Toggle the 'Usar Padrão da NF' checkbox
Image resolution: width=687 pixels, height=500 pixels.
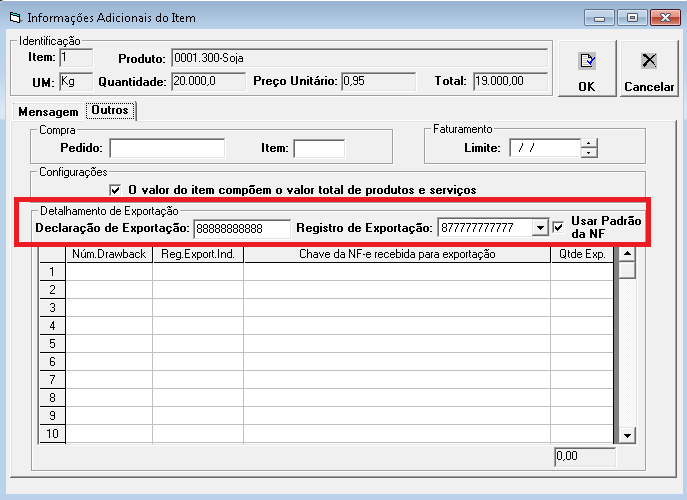(x=559, y=227)
